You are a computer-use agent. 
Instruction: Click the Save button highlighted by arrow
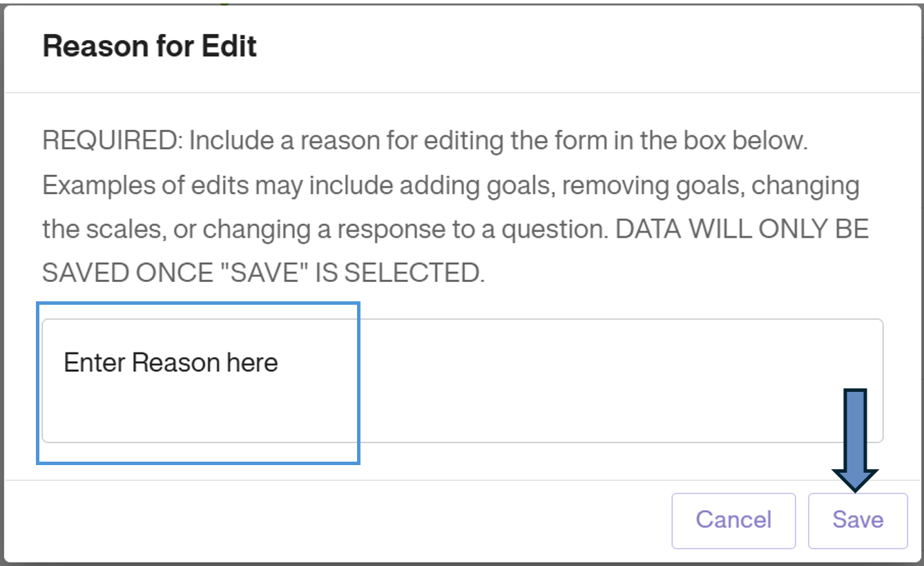point(856,520)
